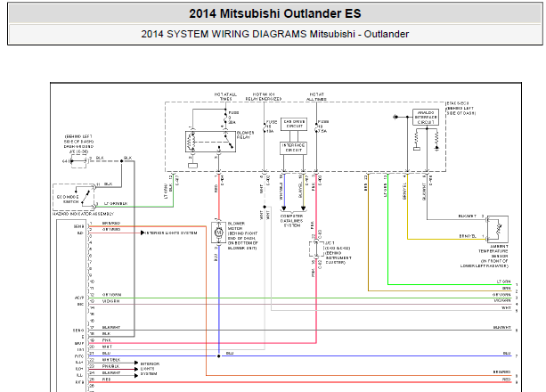Click the blue wire junction dot under blower motor
546x392 pixels.
[x=219, y=356]
